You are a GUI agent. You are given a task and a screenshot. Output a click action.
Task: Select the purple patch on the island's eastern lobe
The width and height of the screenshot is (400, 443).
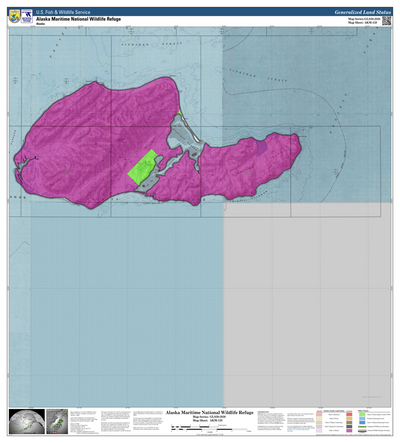262,147
